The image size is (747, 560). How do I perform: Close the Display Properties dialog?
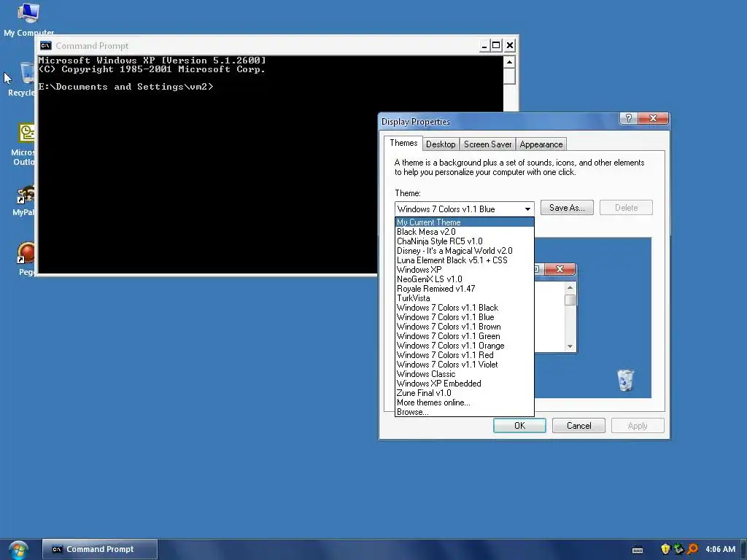pos(653,118)
